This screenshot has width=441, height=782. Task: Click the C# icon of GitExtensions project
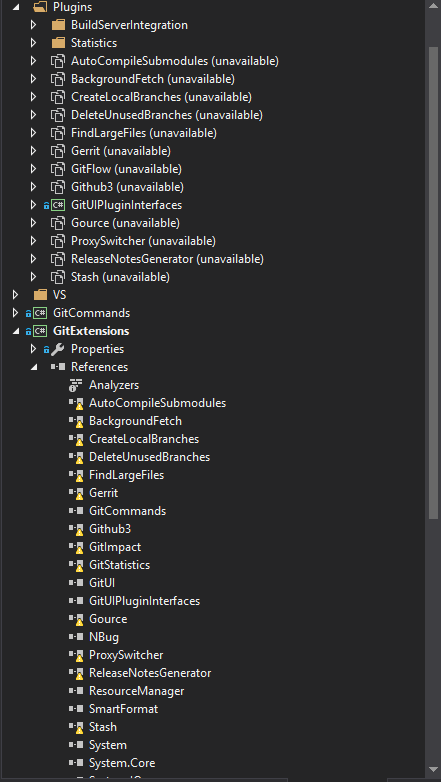click(x=40, y=331)
